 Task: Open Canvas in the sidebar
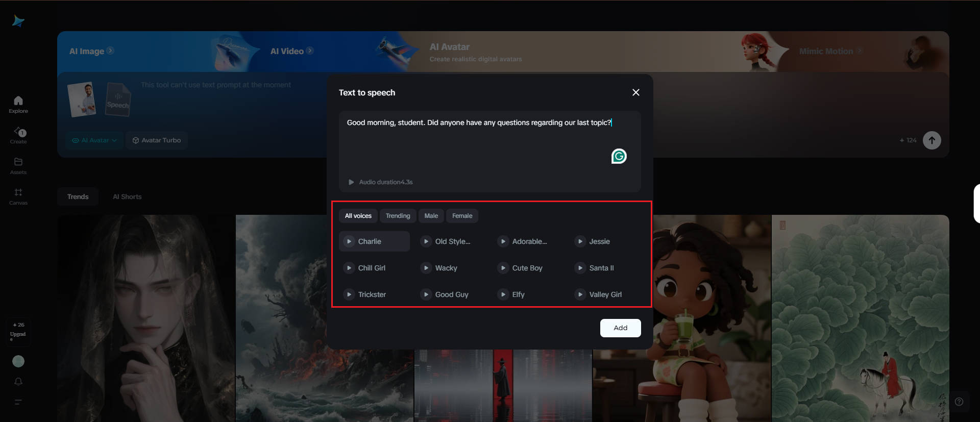coord(18,196)
